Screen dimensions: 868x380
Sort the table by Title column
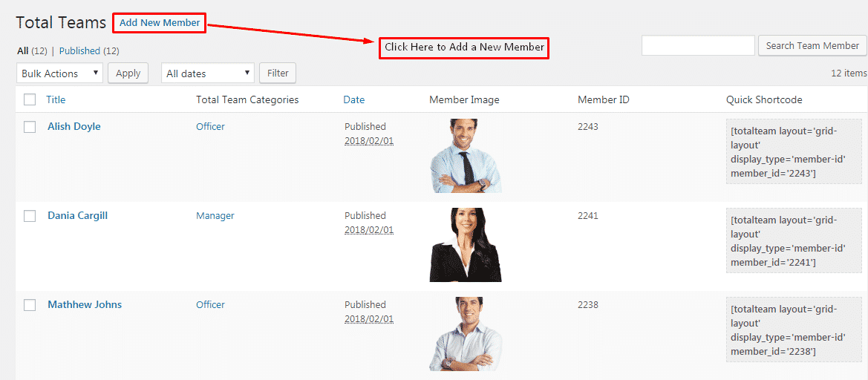[x=56, y=99]
